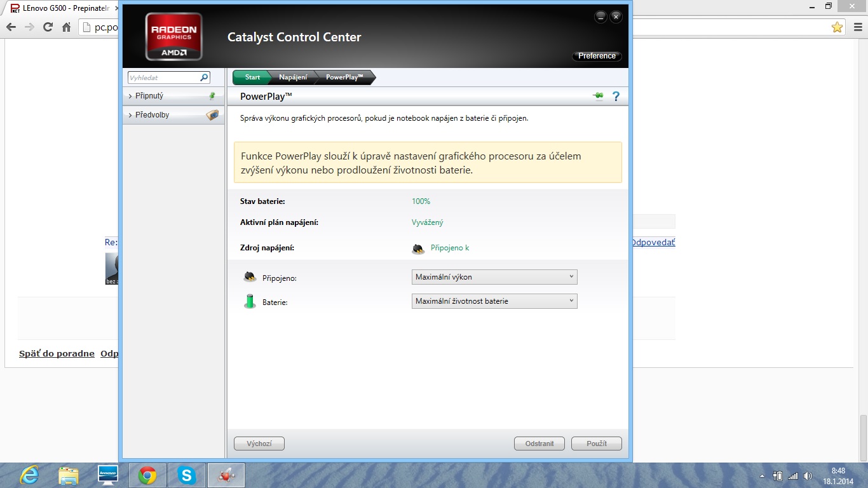Open the Chrome home page

(x=66, y=27)
